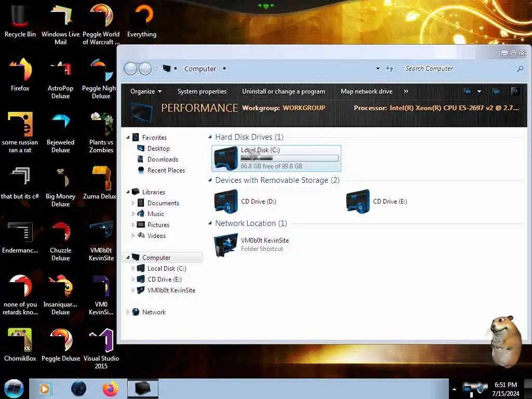Select CD Drive (E:) in main pane
The image size is (532, 399).
pyautogui.click(x=377, y=201)
